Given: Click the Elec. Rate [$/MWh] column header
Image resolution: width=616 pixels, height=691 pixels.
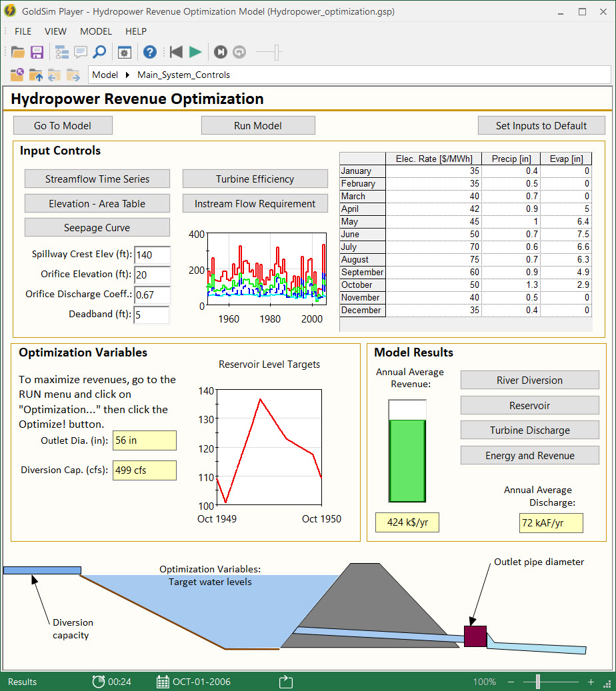Looking at the screenshot, I should [x=433, y=159].
